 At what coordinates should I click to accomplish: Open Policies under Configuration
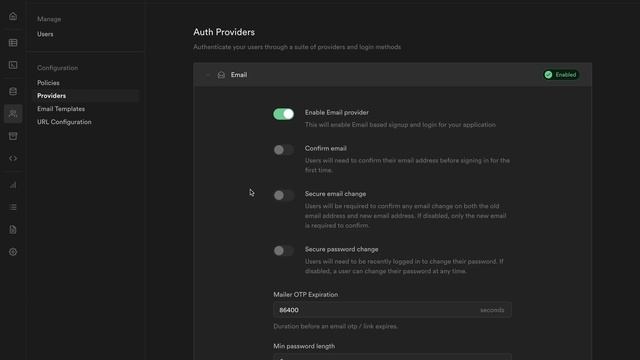click(x=48, y=83)
